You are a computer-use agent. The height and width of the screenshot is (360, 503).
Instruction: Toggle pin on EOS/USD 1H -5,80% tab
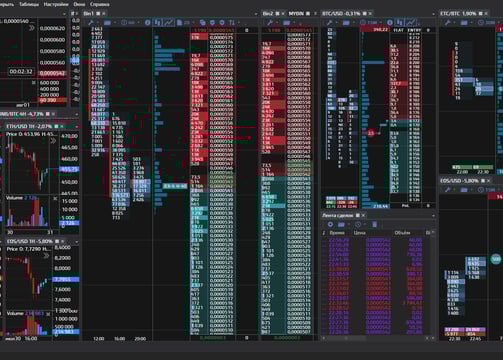click(x=57, y=241)
